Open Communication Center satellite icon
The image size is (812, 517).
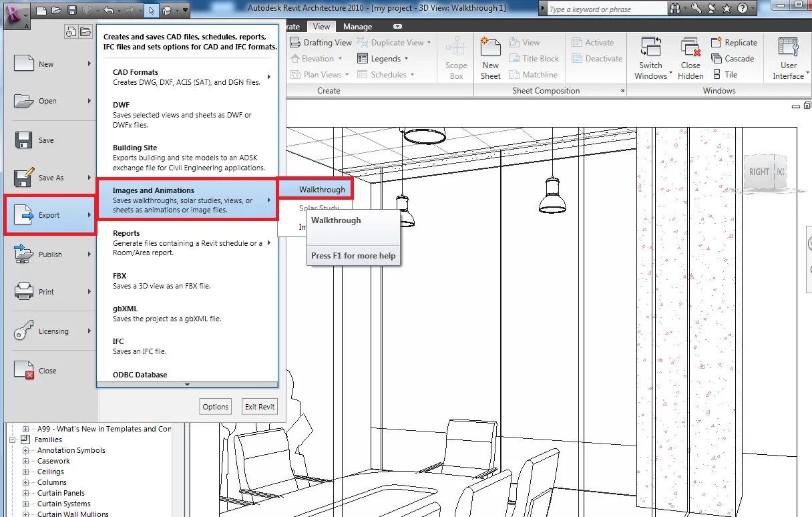[x=712, y=9]
